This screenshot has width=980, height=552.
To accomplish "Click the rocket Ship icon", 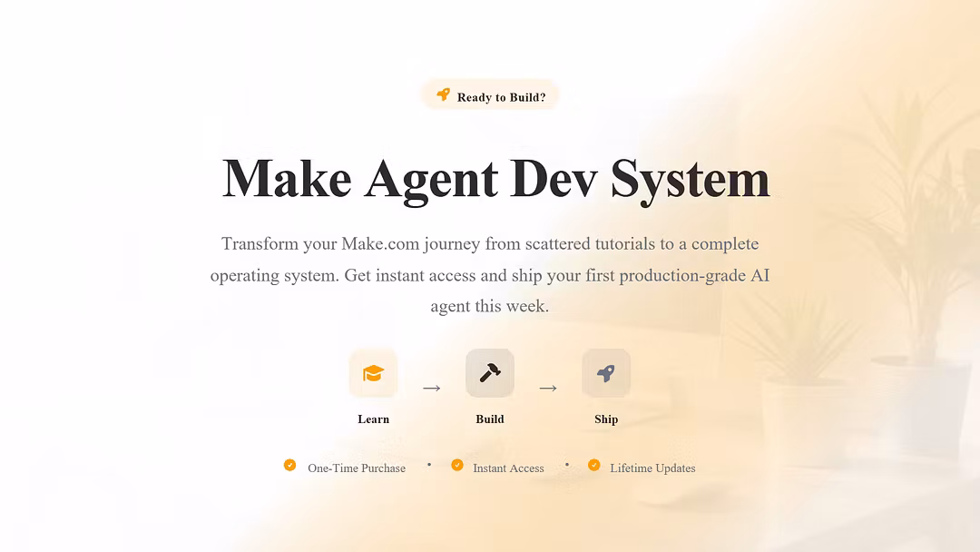I will (x=606, y=373).
